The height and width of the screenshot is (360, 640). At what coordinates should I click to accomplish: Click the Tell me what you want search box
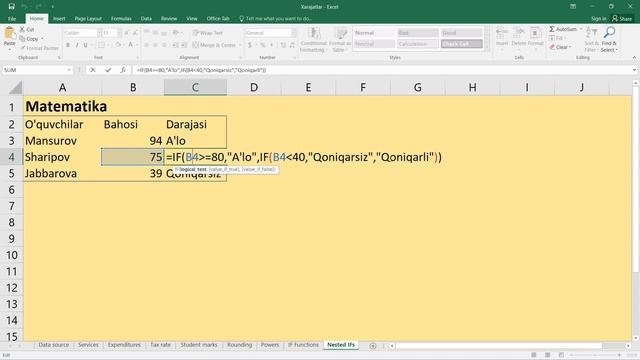(276, 19)
